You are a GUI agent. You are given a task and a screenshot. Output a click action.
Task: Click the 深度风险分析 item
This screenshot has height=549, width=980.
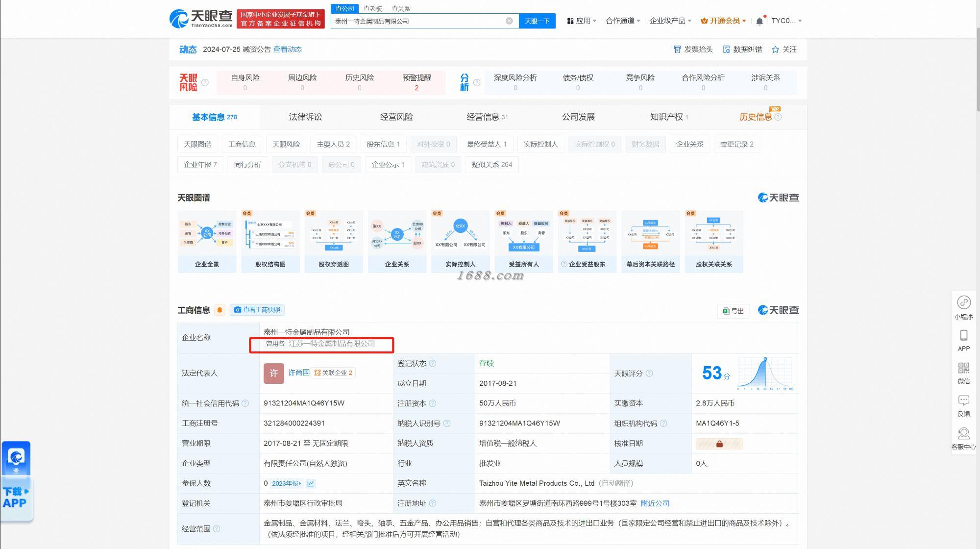tap(515, 82)
